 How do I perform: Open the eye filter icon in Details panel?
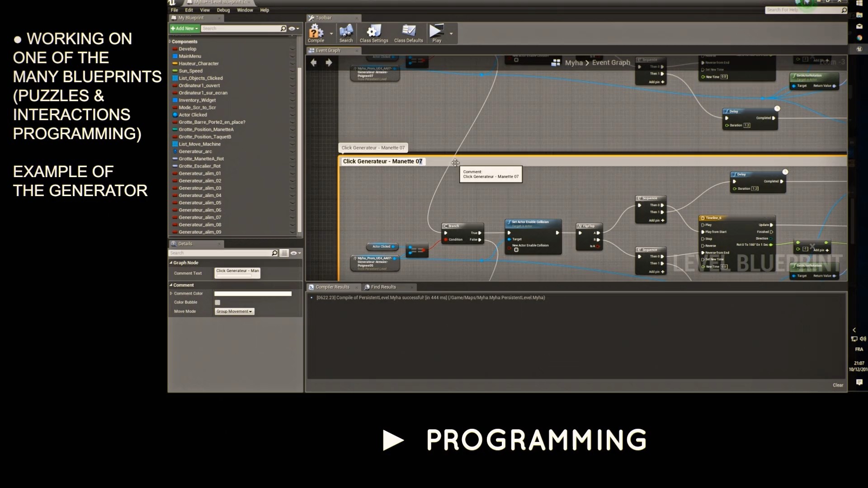(x=293, y=253)
